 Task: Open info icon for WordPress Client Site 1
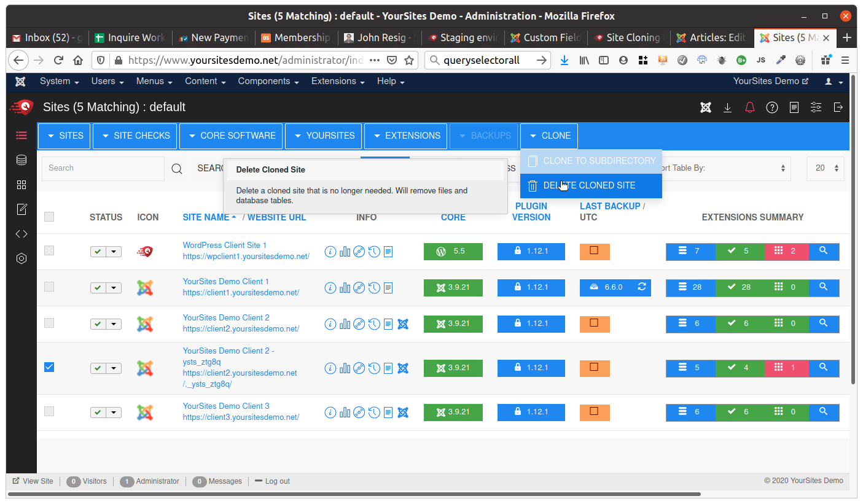coord(330,252)
